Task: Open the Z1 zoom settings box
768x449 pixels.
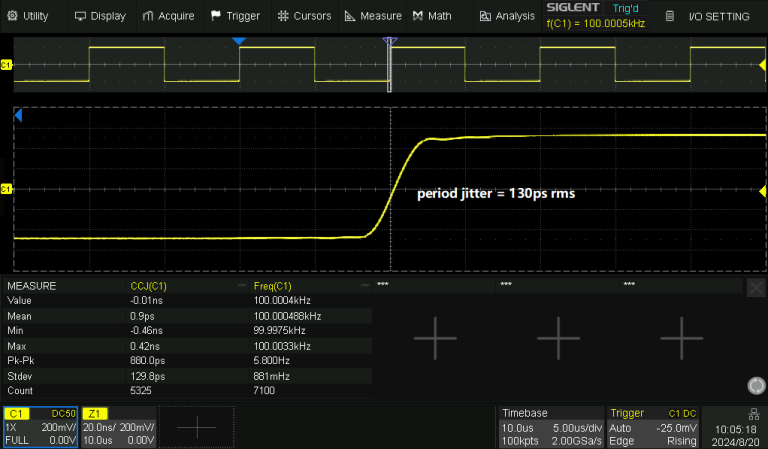Action: click(118, 427)
